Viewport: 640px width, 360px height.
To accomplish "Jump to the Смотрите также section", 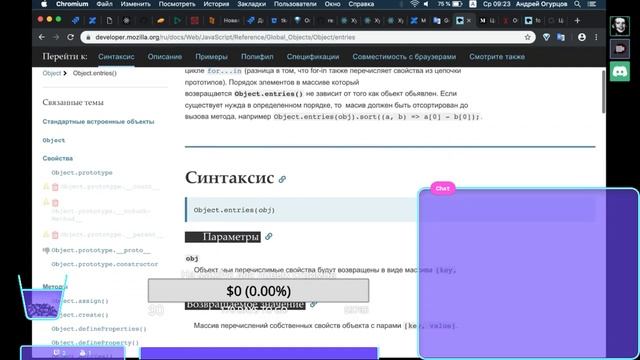I will [497, 57].
